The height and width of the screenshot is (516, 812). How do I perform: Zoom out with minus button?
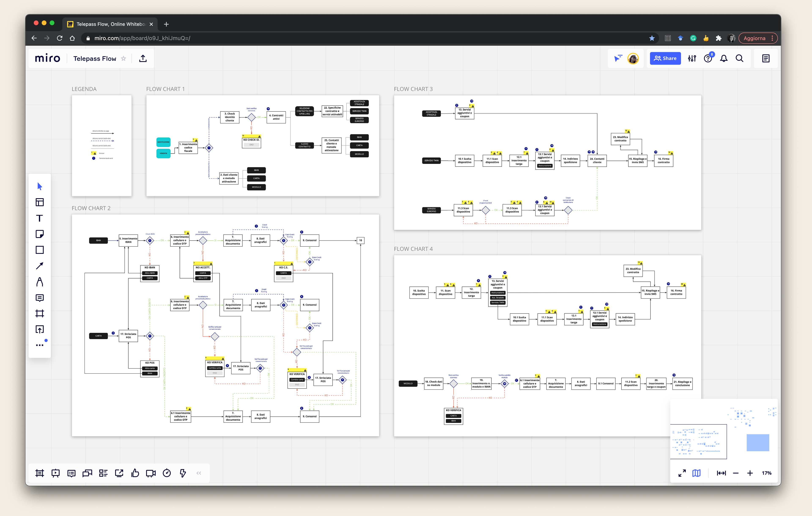pyautogui.click(x=736, y=473)
